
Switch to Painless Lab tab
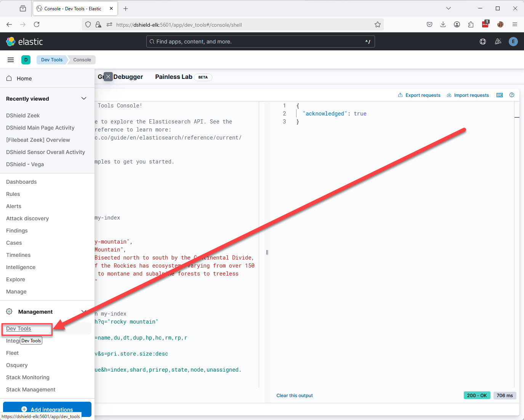pyautogui.click(x=174, y=77)
